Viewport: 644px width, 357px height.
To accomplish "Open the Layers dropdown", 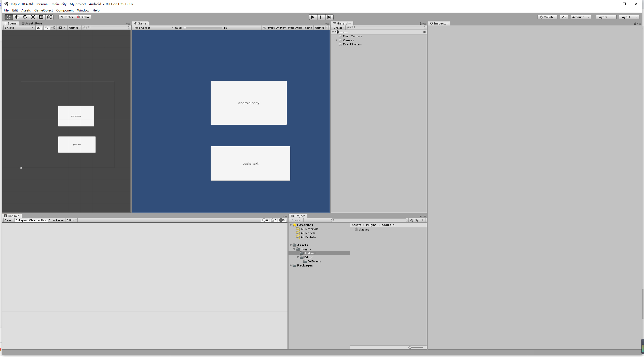I will pos(606,17).
